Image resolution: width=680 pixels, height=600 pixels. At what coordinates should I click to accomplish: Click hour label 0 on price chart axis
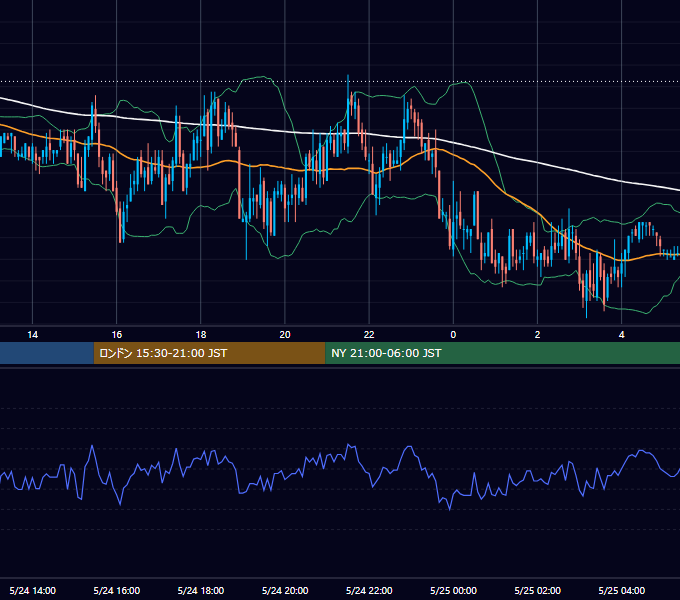point(453,335)
